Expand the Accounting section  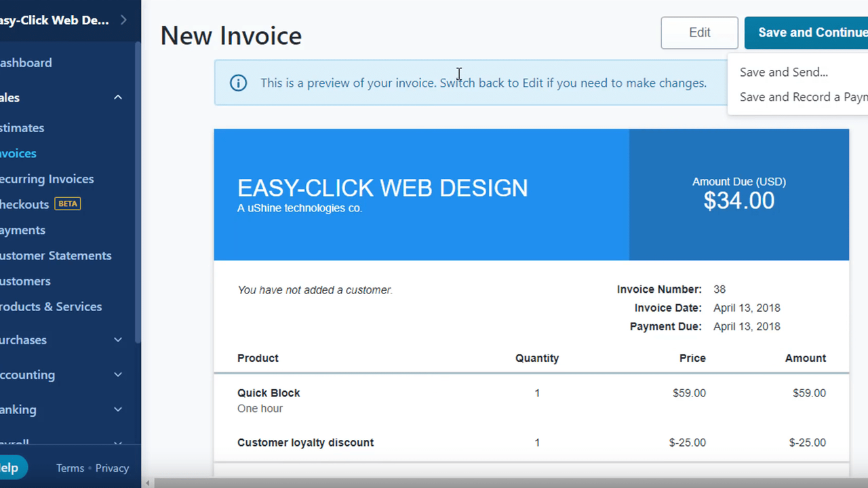click(x=117, y=374)
